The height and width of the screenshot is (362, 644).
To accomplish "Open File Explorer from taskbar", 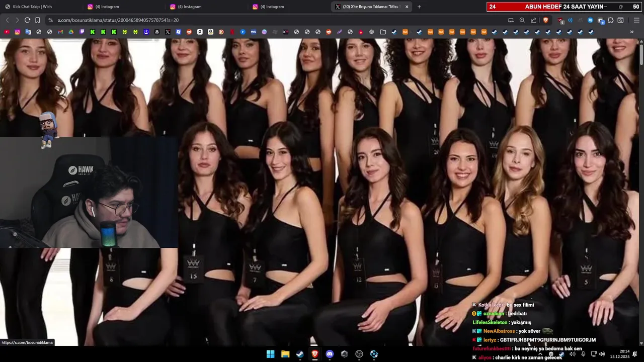I will [x=285, y=354].
